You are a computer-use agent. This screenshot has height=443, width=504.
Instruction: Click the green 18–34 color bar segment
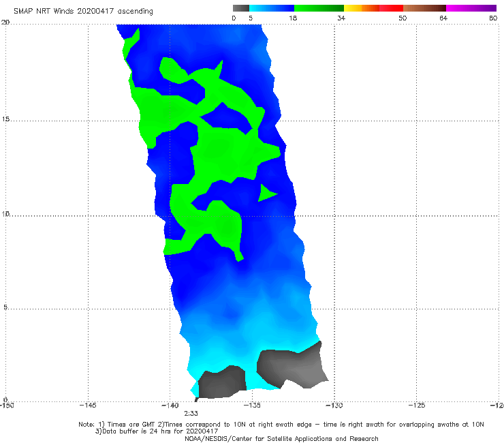319,8
